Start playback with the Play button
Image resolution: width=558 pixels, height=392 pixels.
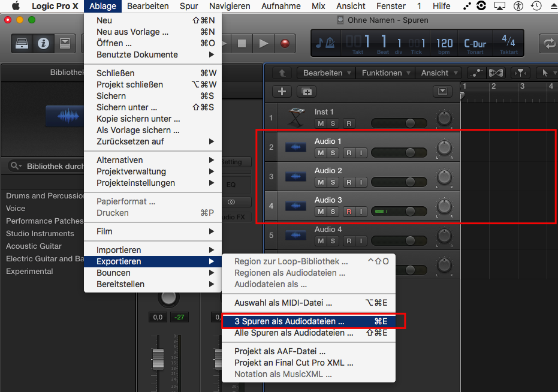click(263, 43)
